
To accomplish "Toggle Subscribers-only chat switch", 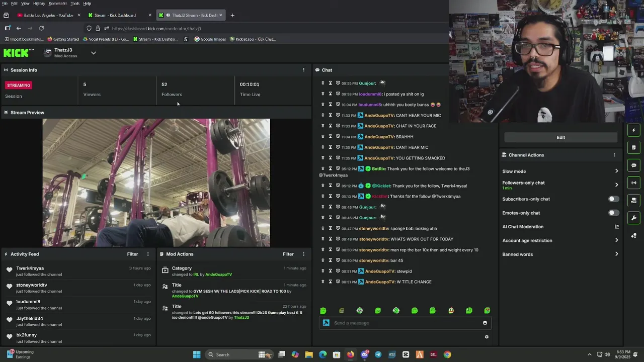I will point(613,199).
